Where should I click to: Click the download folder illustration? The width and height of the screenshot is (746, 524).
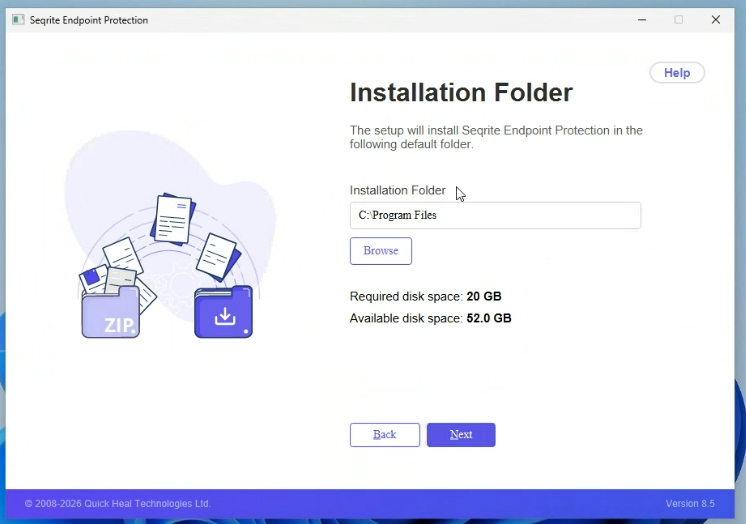pos(224,312)
